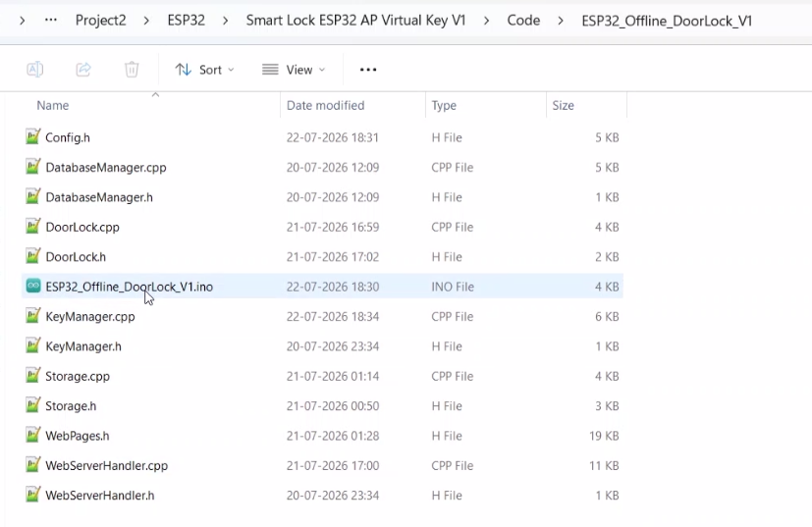Screen dimensions: 812x527
Task: Select WebPages.h file name
Action: 78,436
